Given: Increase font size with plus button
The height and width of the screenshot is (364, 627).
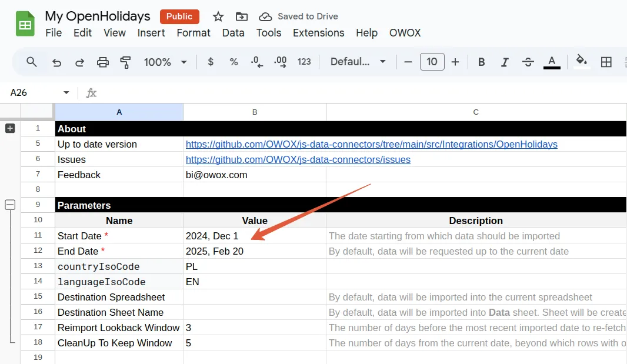Looking at the screenshot, I should 455,62.
